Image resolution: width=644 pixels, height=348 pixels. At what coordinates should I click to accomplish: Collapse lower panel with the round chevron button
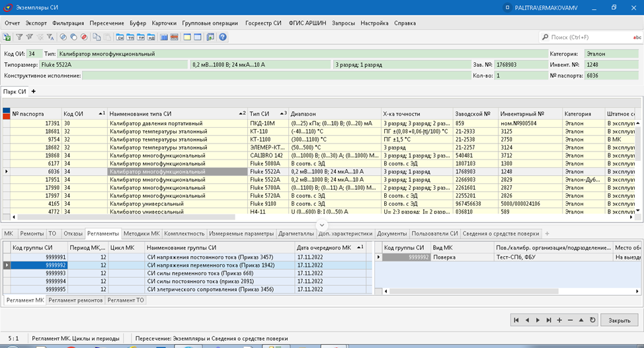pos(322,225)
